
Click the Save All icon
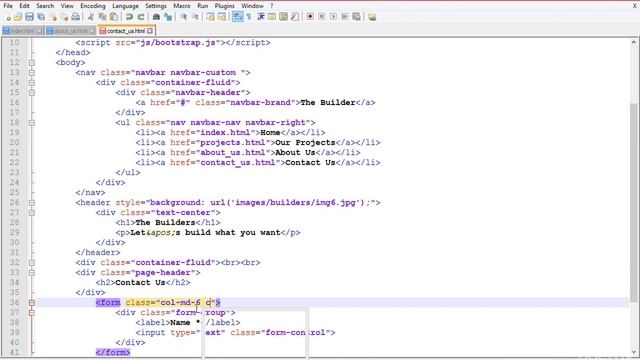tap(41, 17)
